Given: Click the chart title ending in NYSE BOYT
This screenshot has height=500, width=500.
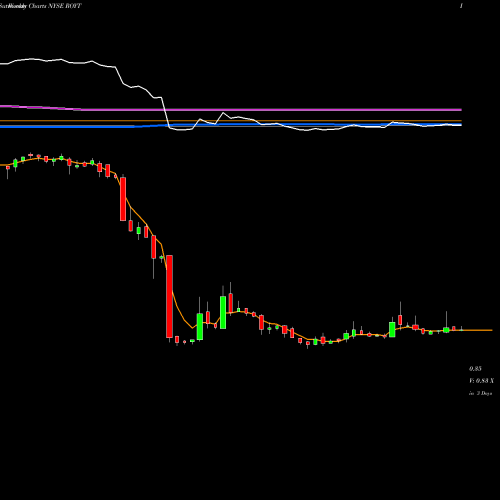Looking at the screenshot, I should tap(41, 6).
